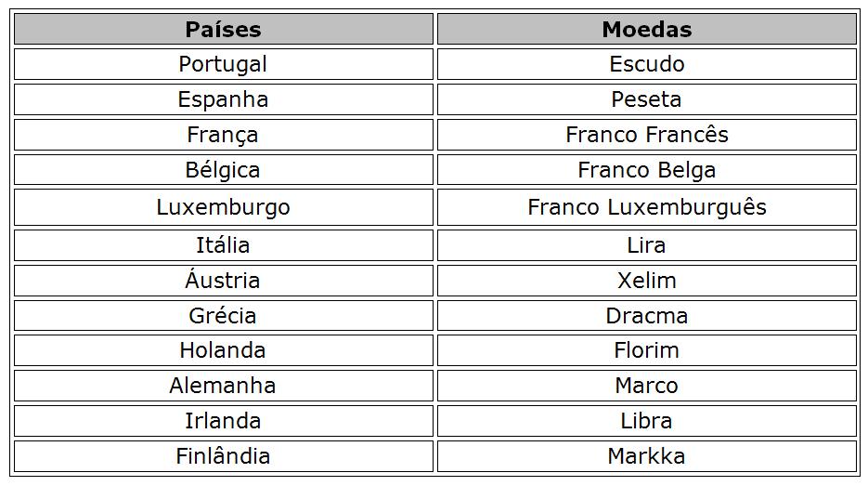The image size is (868, 486).
Task: Click the Países column header
Action: click(x=223, y=29)
